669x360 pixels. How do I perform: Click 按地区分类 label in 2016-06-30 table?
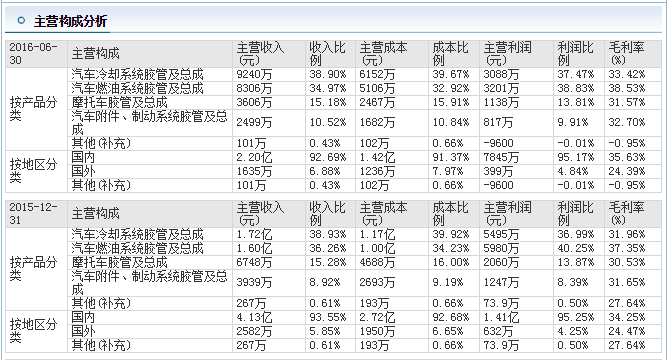pyautogui.click(x=33, y=171)
